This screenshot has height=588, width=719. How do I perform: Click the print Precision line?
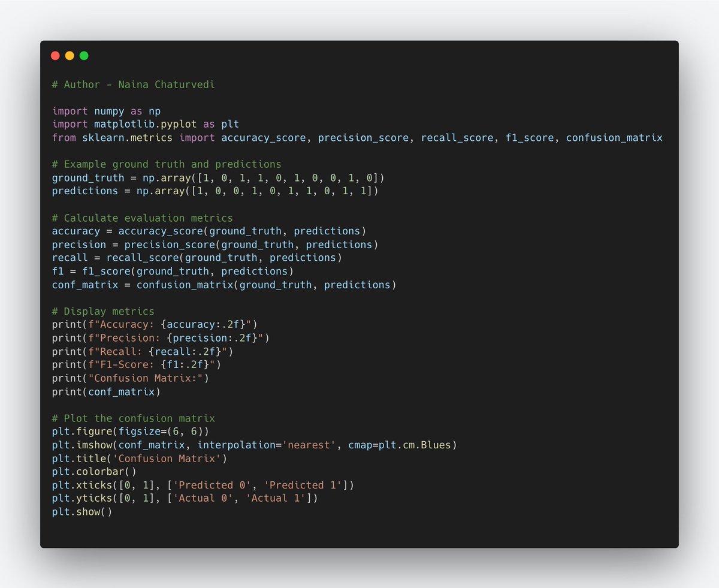(x=161, y=338)
